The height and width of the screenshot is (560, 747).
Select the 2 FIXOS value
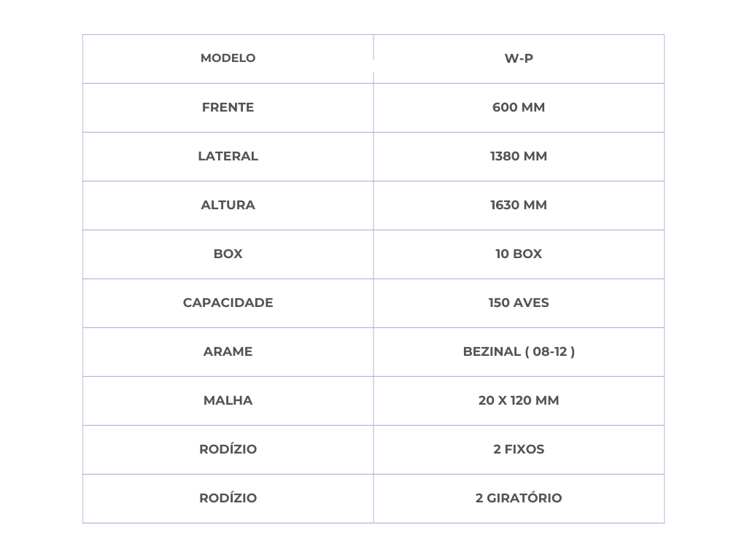(519, 449)
